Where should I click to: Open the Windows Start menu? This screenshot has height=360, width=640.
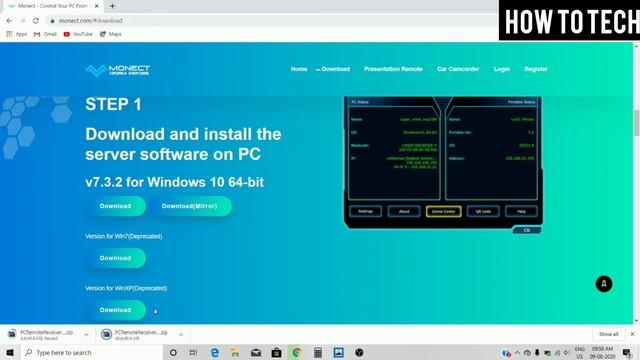tap(10, 352)
